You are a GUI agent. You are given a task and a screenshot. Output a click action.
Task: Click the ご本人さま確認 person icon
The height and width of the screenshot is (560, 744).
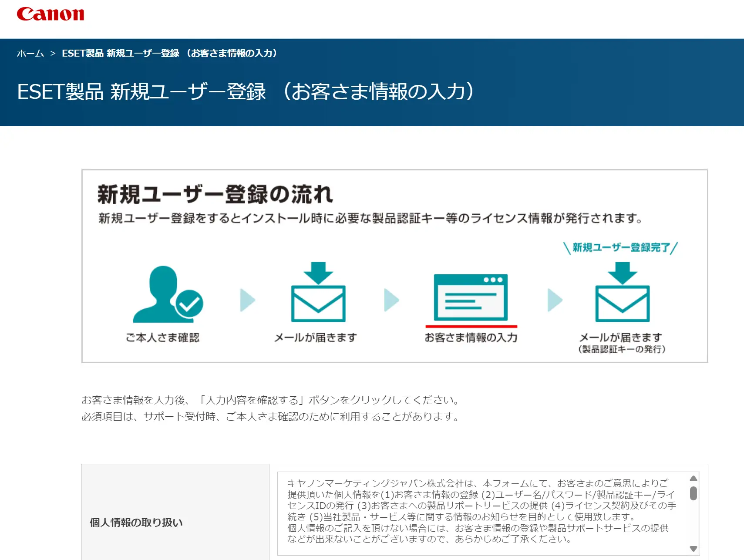pos(168,294)
